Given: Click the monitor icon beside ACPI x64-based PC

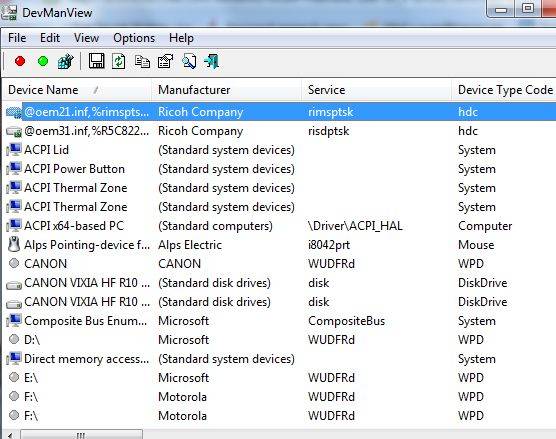Looking at the screenshot, I should click(x=14, y=226).
